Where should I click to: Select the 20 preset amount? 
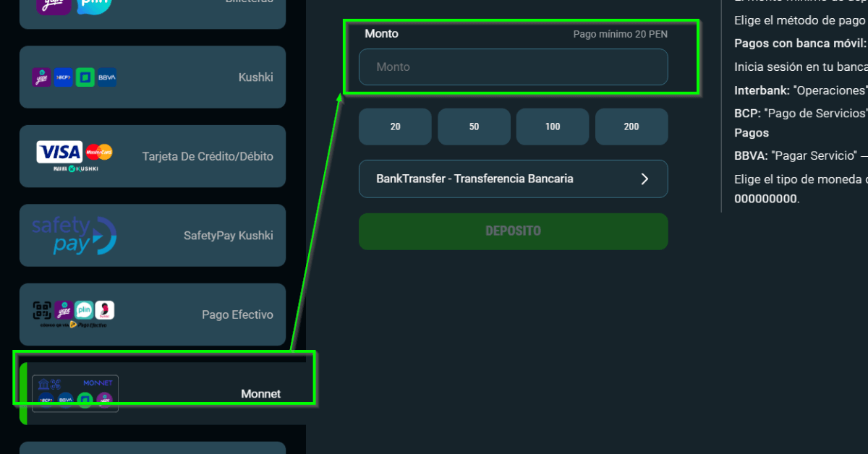pyautogui.click(x=395, y=127)
